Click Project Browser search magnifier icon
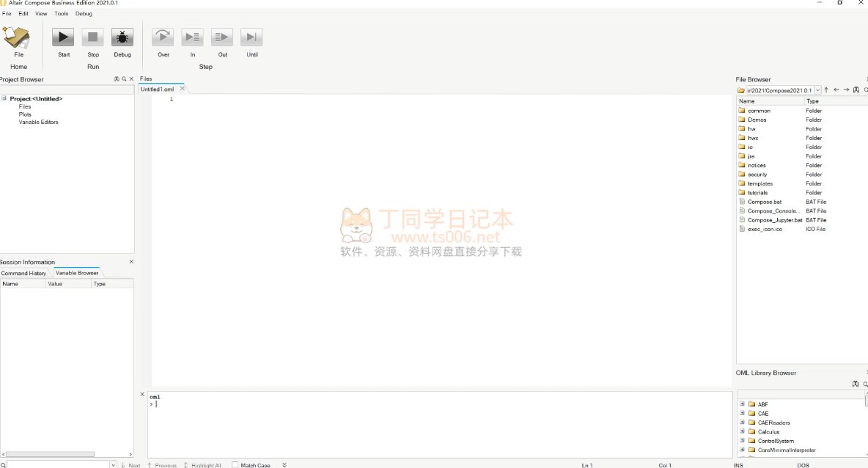 click(x=124, y=79)
